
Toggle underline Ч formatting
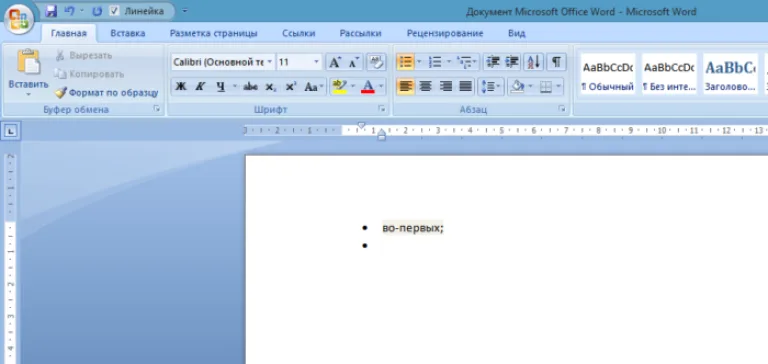220,87
